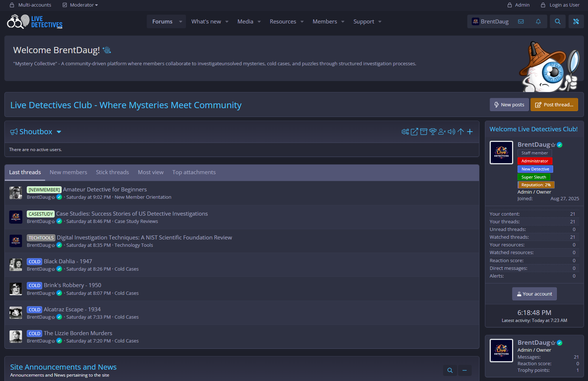Viewport: 588px width, 381px height.
Task: Open Shoutbox settings gears icon
Action: (x=405, y=132)
